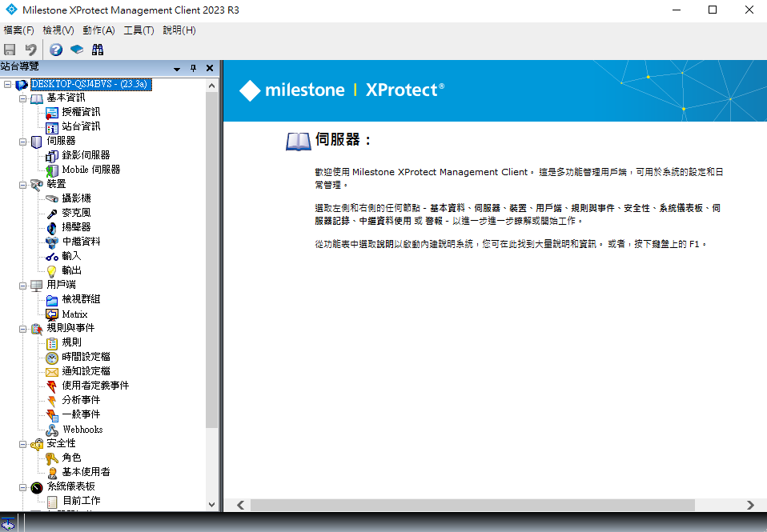Click the content pane horizontal scrollbar thumb
The width and height of the screenshot is (767, 532).
pyautogui.click(x=472, y=505)
